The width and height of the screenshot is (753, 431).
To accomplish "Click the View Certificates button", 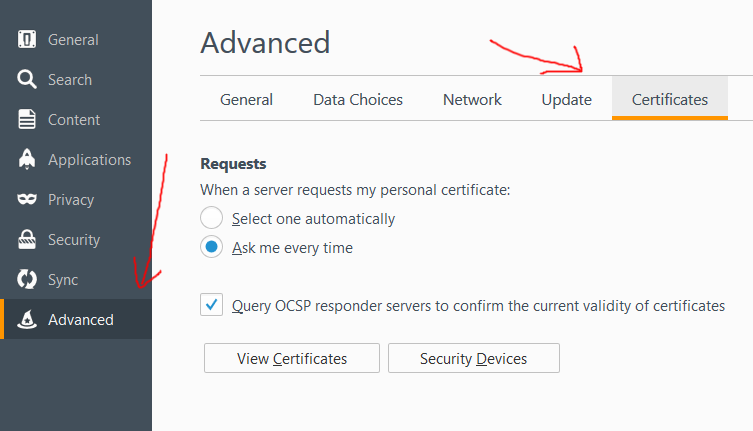I will (292, 358).
